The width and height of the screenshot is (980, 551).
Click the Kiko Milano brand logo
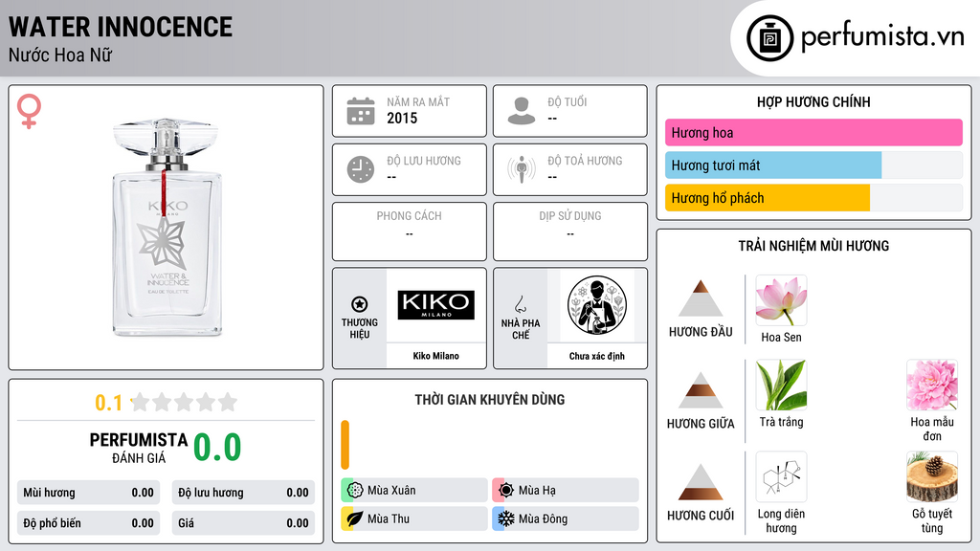pos(435,305)
